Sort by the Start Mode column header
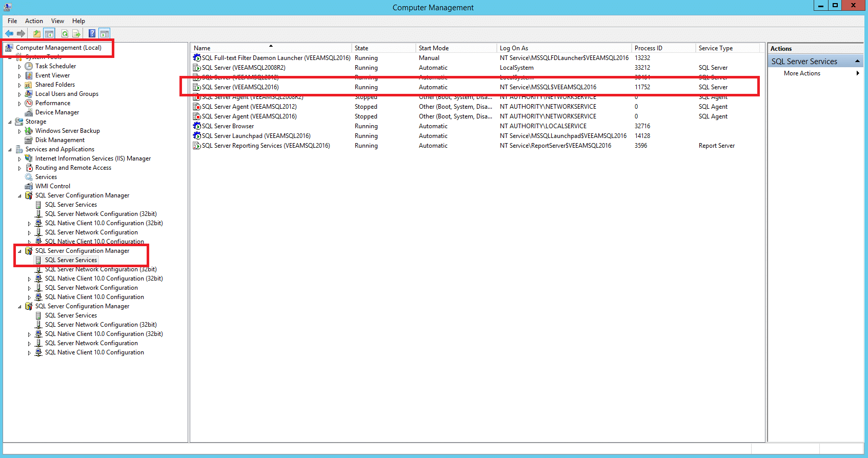Viewport: 868px width, 458px height. point(456,48)
